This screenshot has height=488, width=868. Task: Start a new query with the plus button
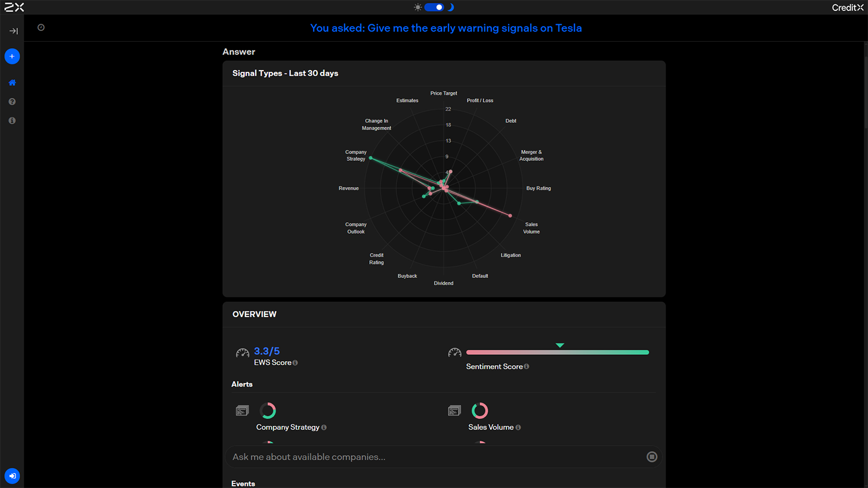click(x=12, y=56)
